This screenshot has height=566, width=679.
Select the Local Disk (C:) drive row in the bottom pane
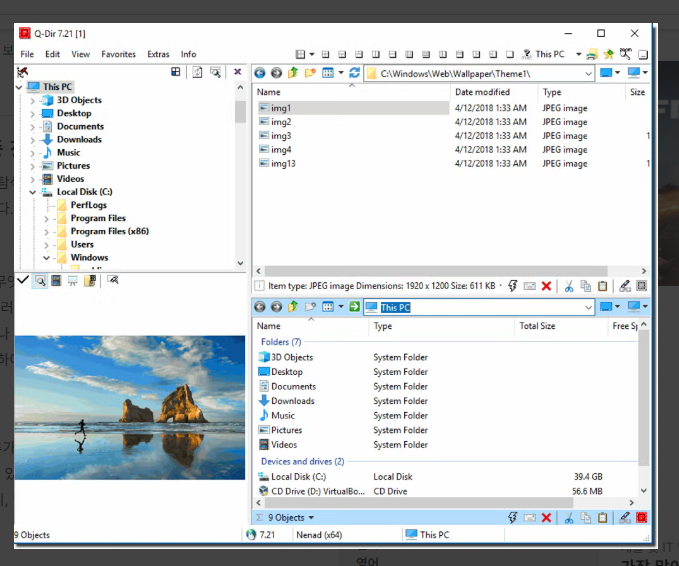coord(446,476)
